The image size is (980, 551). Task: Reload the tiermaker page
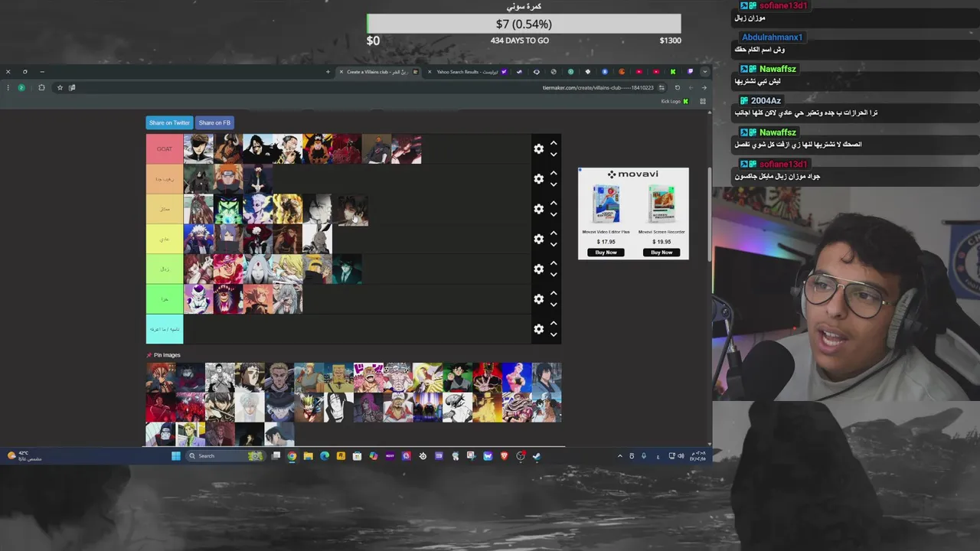(x=677, y=87)
